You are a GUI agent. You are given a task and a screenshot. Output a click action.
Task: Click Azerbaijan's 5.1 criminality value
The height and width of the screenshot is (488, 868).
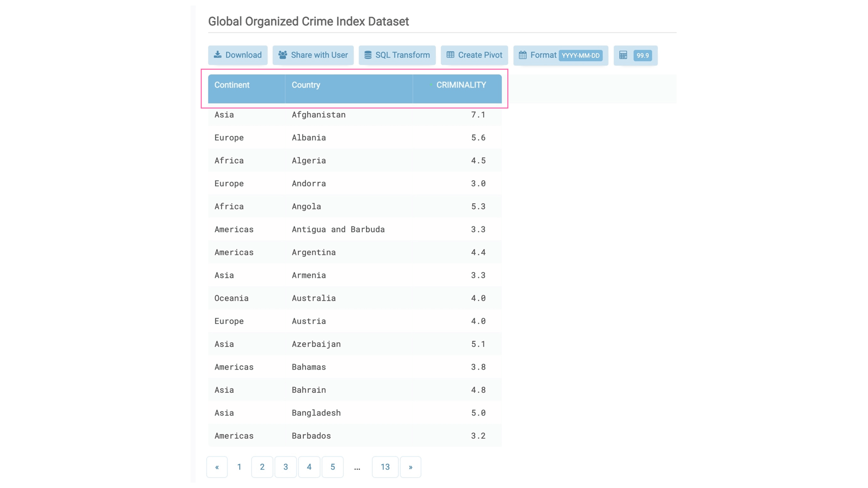pyautogui.click(x=478, y=344)
